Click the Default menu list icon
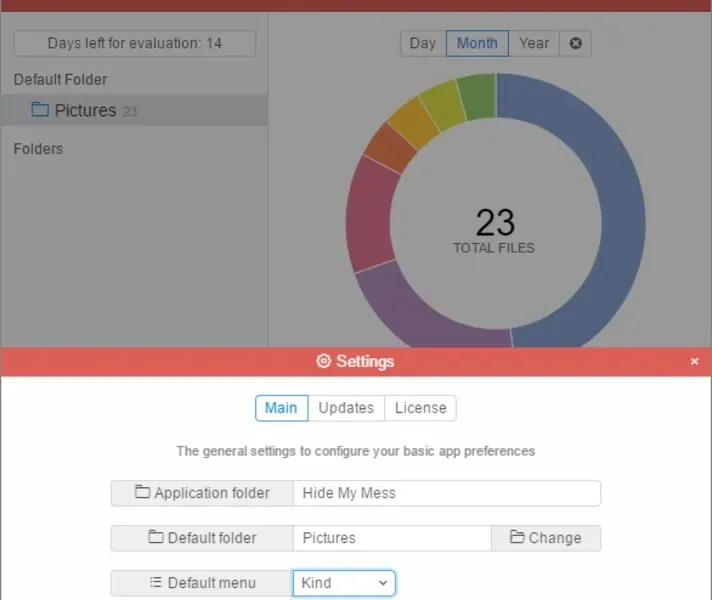This screenshot has height=600, width=712. (156, 582)
